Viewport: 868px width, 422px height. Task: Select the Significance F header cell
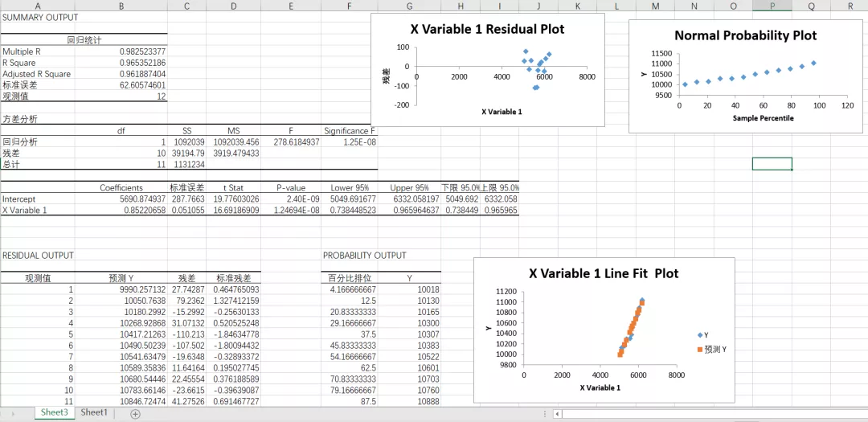pos(350,131)
